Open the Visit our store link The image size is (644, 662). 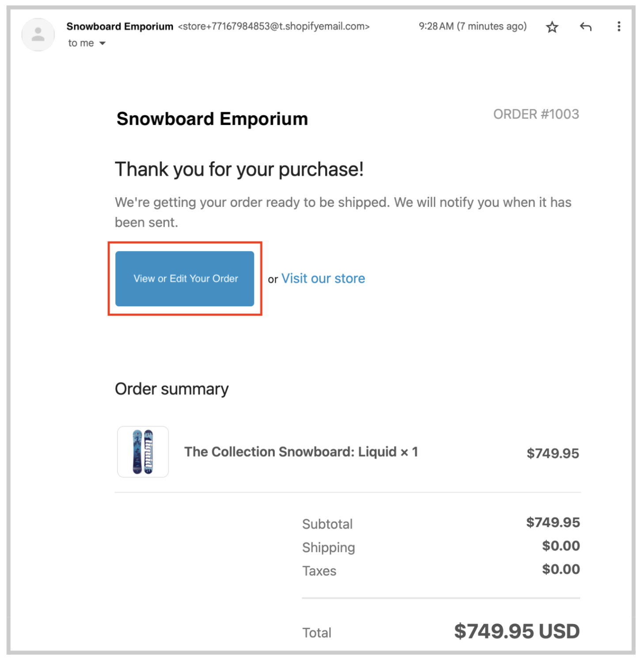[323, 278]
